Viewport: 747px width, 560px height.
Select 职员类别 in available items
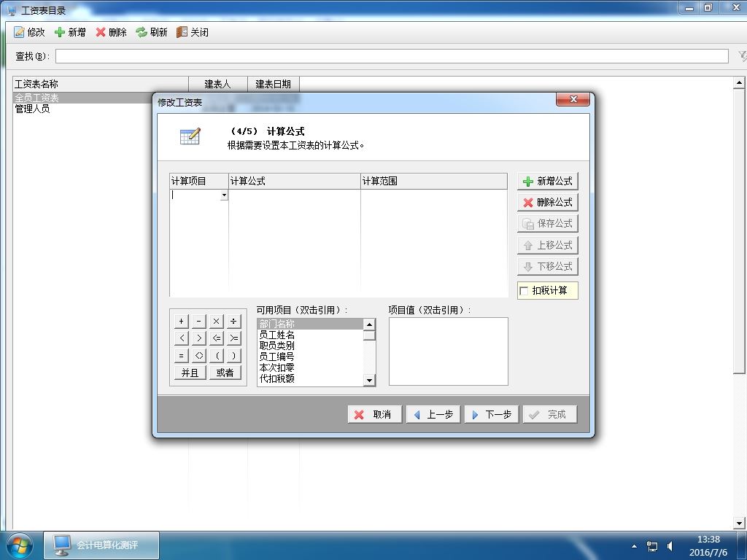pyautogui.click(x=311, y=346)
